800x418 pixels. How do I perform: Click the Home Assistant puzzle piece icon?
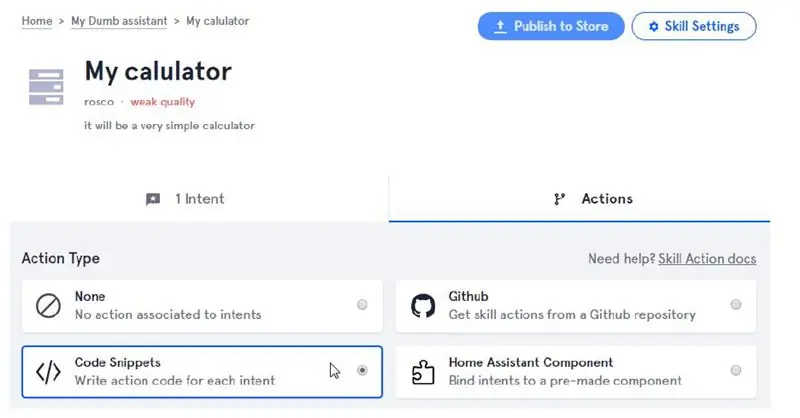click(x=423, y=372)
